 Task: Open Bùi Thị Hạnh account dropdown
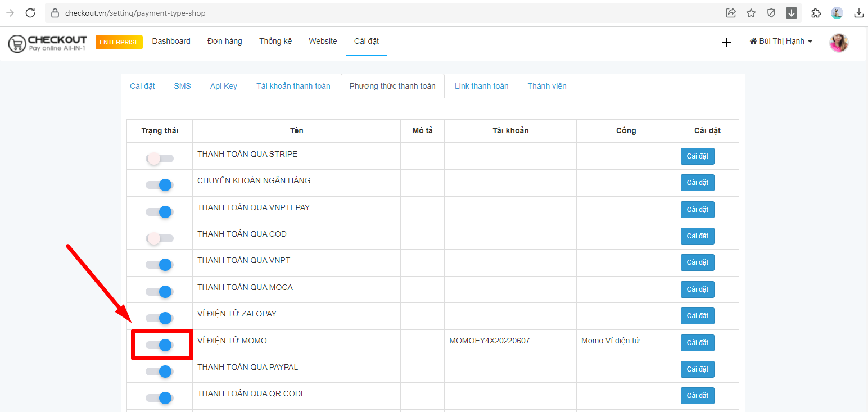781,42
